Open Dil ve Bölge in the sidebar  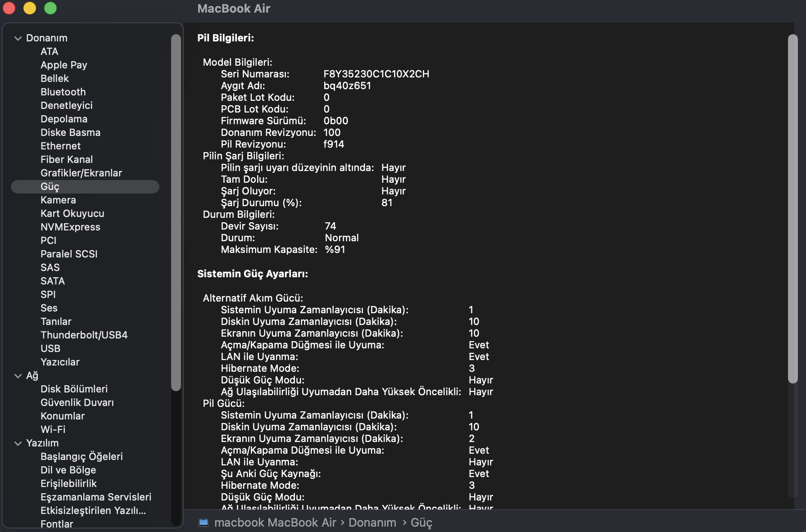tap(68, 470)
